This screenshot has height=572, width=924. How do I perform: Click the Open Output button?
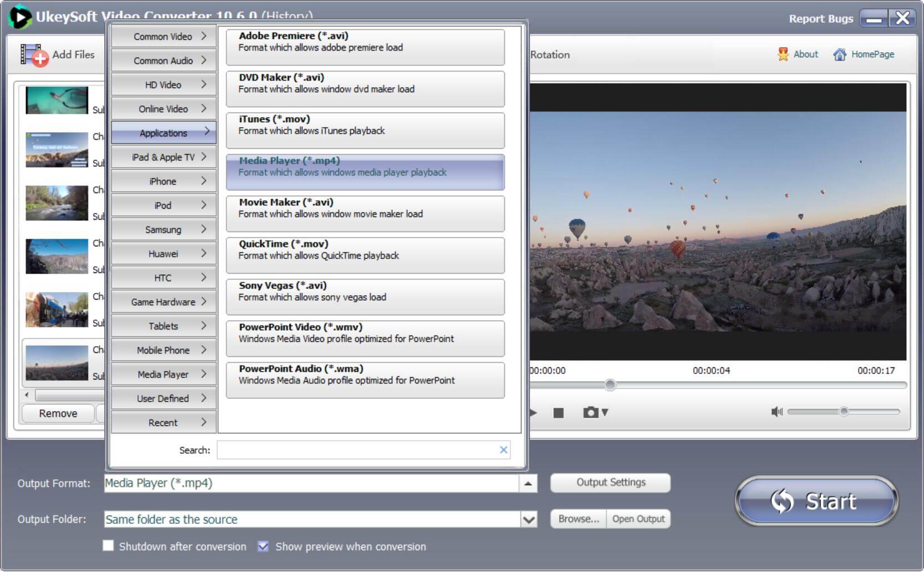pyautogui.click(x=638, y=519)
